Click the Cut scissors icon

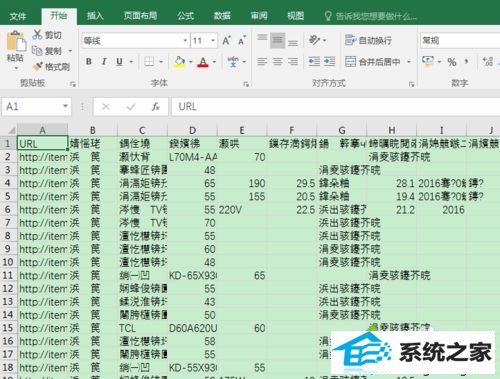click(x=37, y=35)
